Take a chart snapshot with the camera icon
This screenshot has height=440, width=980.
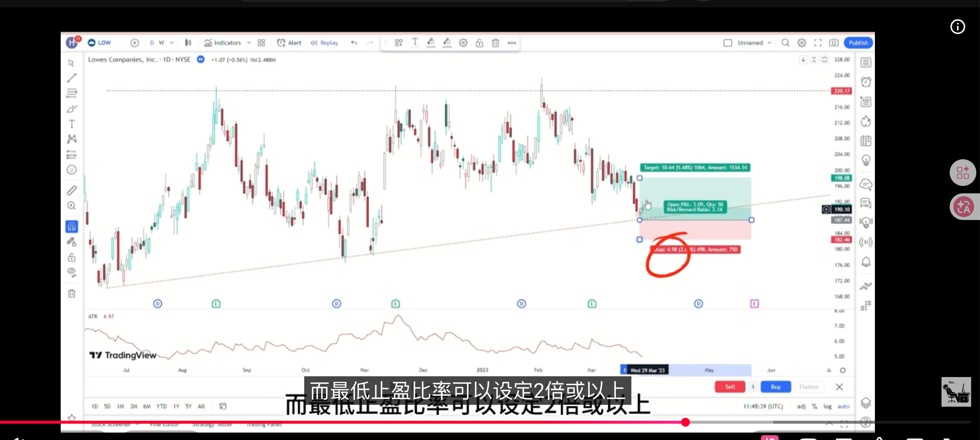833,43
